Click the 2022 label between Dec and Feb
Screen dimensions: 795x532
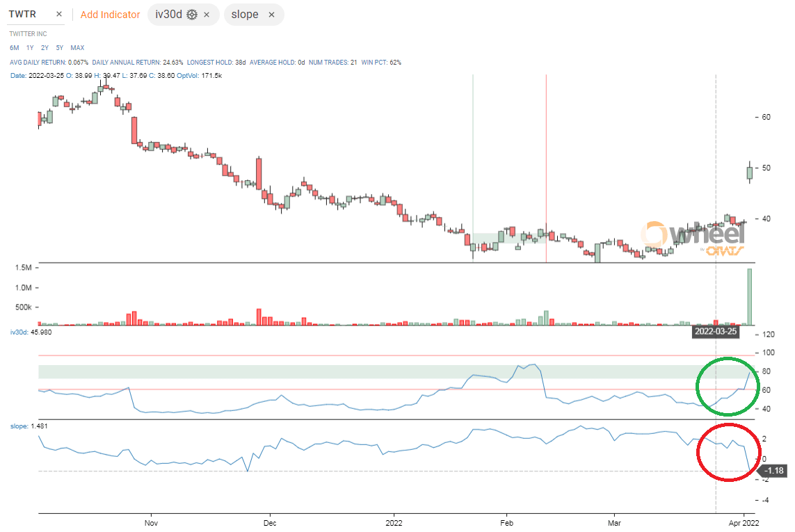(x=394, y=523)
